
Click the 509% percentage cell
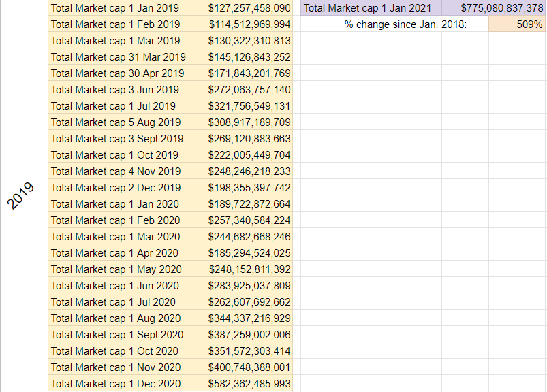(517, 24)
